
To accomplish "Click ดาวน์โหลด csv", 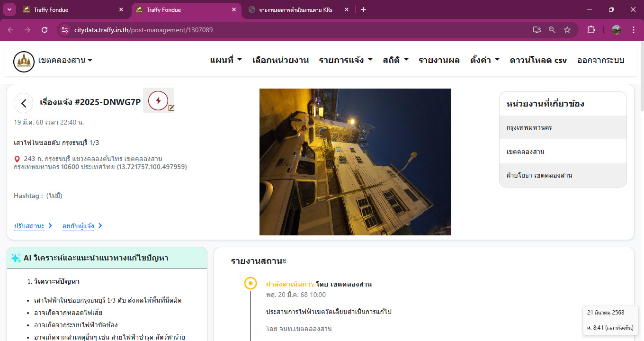I will pos(538,60).
